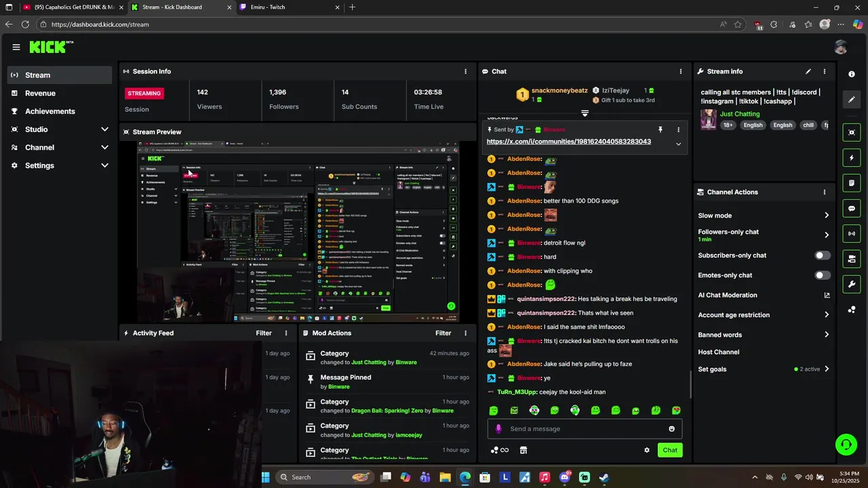868x488 pixels.
Task: Send message with the green Chat button
Action: coord(670,450)
